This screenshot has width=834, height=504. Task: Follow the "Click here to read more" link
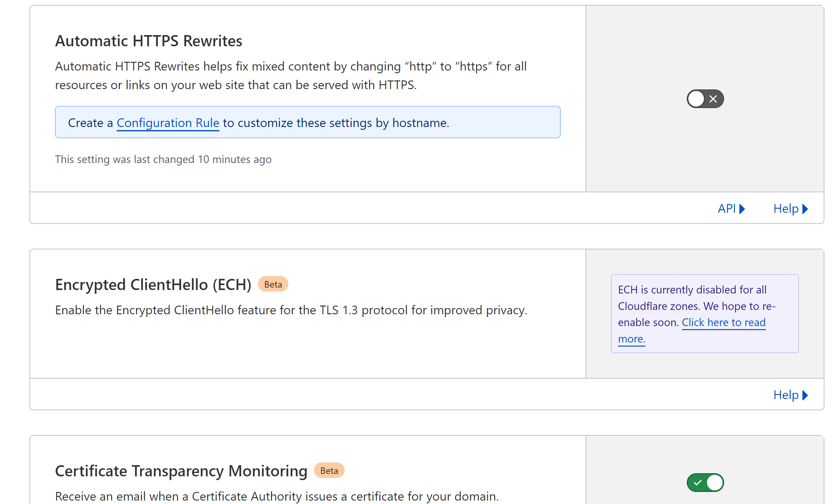point(723,323)
